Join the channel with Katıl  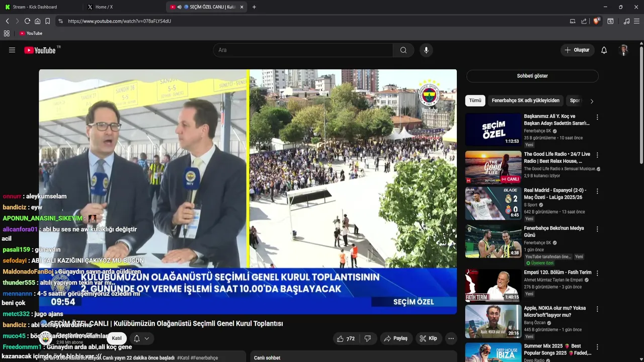(x=117, y=338)
